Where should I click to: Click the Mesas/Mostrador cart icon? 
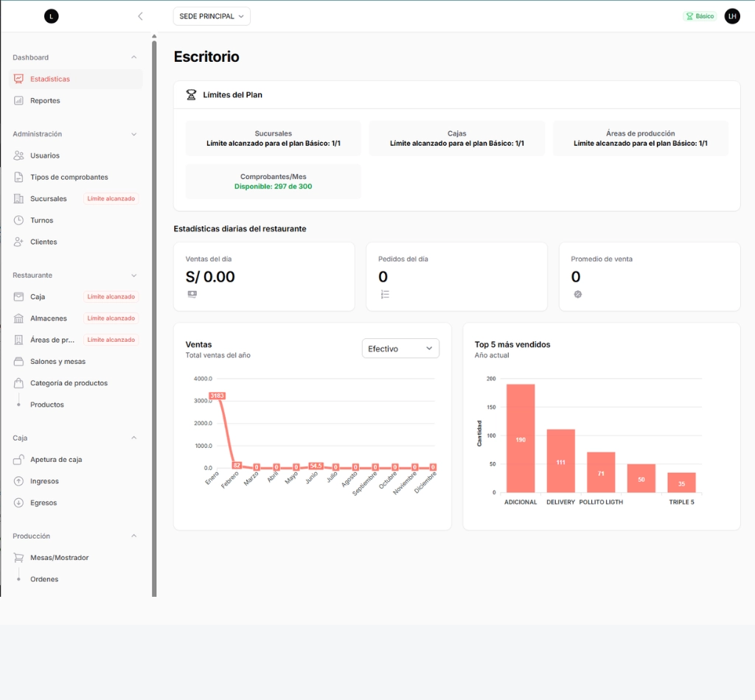point(18,558)
